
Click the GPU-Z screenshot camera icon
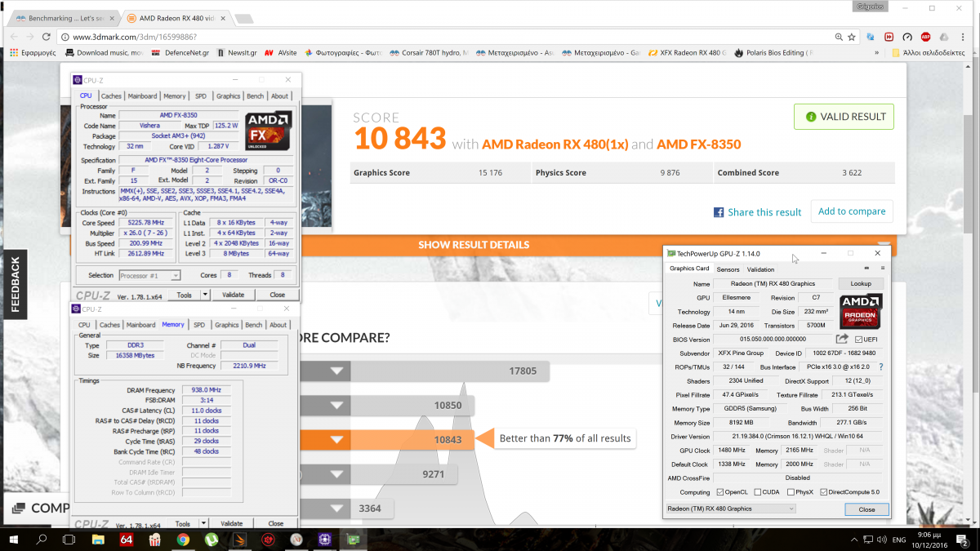point(868,269)
